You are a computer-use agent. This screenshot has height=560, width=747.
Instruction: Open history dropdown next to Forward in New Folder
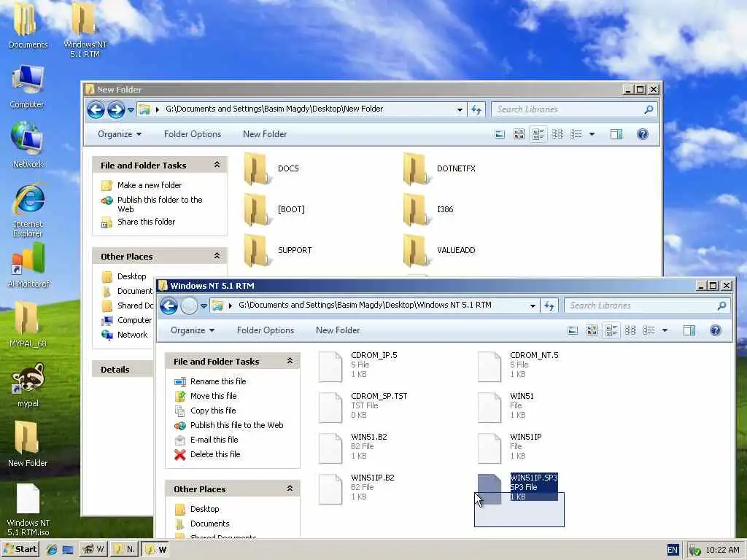[131, 110]
